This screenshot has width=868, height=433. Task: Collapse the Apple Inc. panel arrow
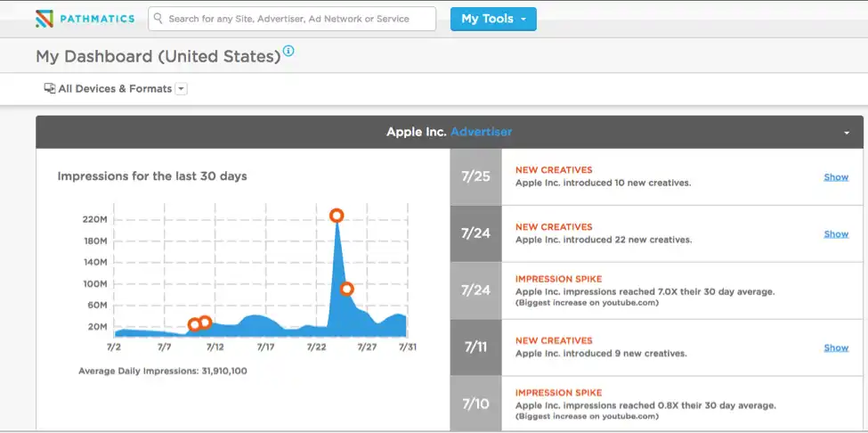[847, 133]
